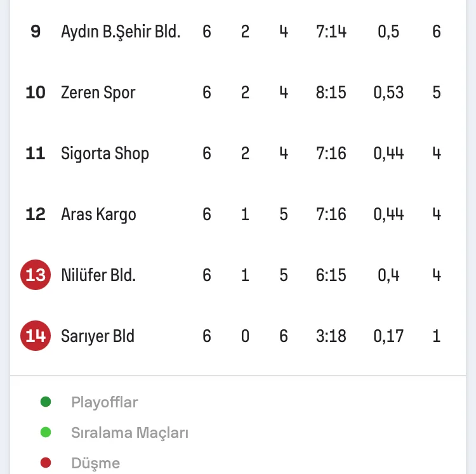Click the red 14 rank badge
Image resolution: width=476 pixels, height=474 pixels.
(36, 336)
